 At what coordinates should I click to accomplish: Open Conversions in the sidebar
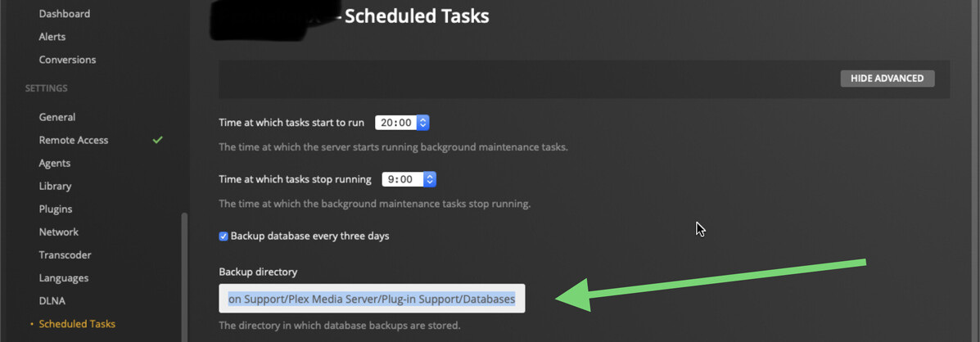coord(67,60)
